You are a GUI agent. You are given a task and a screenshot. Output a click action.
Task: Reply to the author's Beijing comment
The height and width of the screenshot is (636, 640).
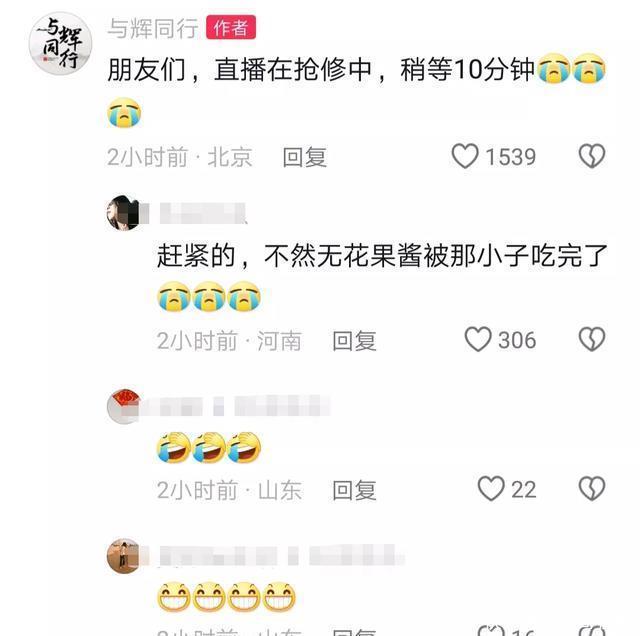[x=305, y=157]
